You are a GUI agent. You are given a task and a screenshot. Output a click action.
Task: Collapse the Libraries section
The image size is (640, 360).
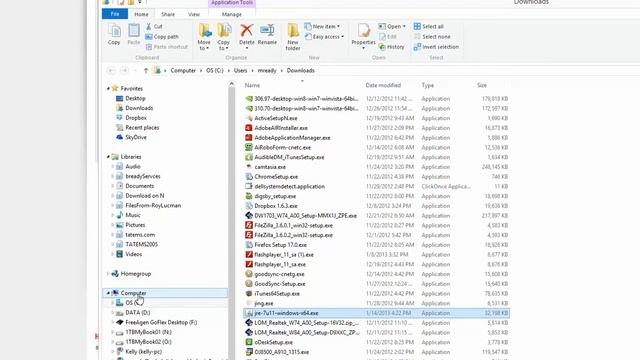click(x=108, y=156)
